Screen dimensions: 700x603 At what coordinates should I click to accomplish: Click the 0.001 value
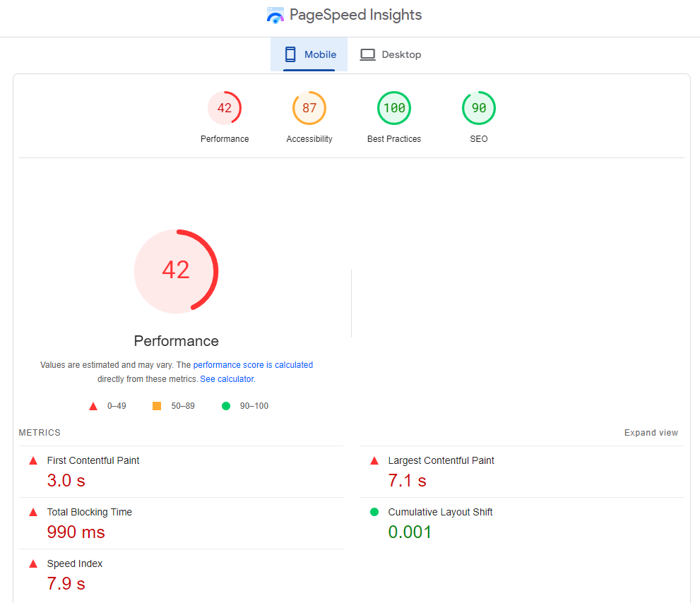click(x=410, y=532)
